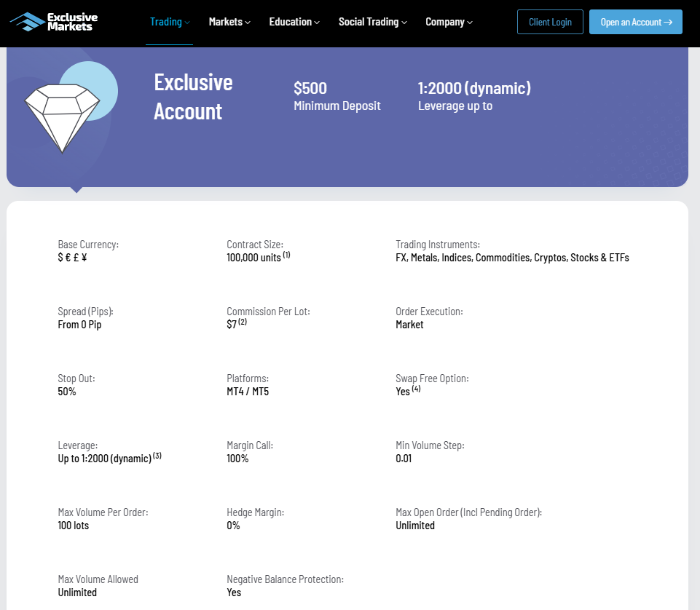Open the Company menu

click(449, 22)
